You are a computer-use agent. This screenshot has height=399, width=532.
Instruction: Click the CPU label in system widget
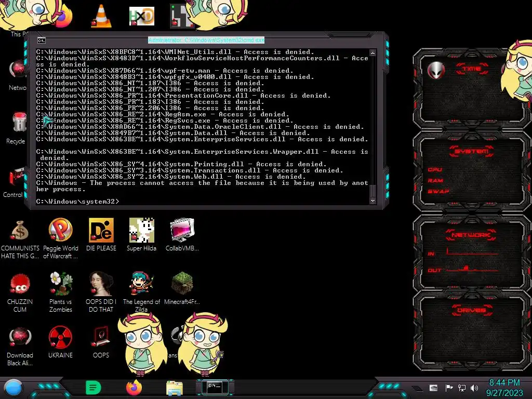pyautogui.click(x=435, y=170)
